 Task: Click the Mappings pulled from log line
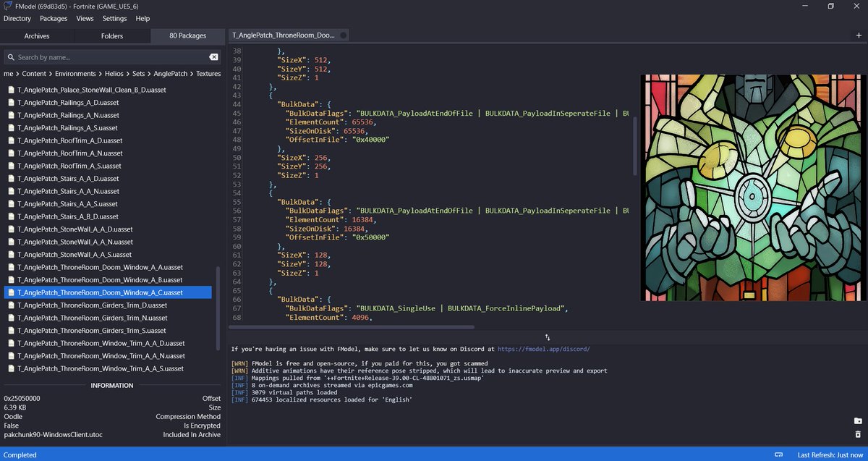pyautogui.click(x=357, y=378)
